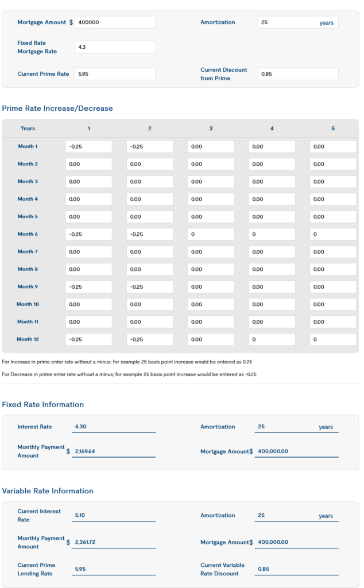
Task: Click Year 3 Month 3 rate cell
Action: [211, 181]
